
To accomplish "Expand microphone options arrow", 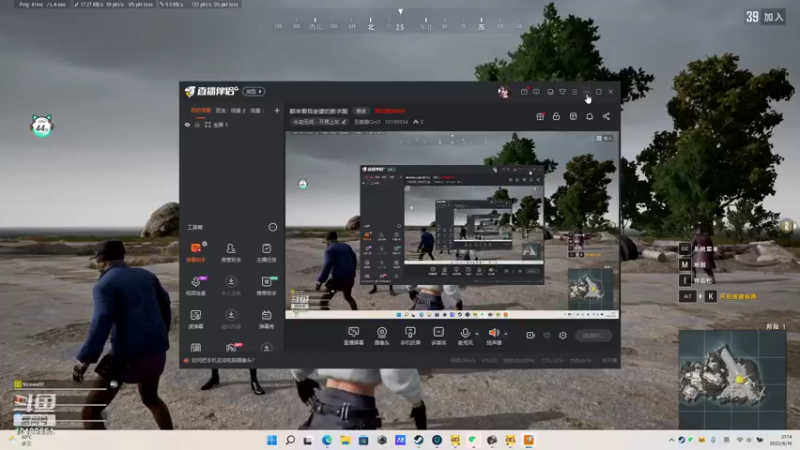I will (x=477, y=334).
